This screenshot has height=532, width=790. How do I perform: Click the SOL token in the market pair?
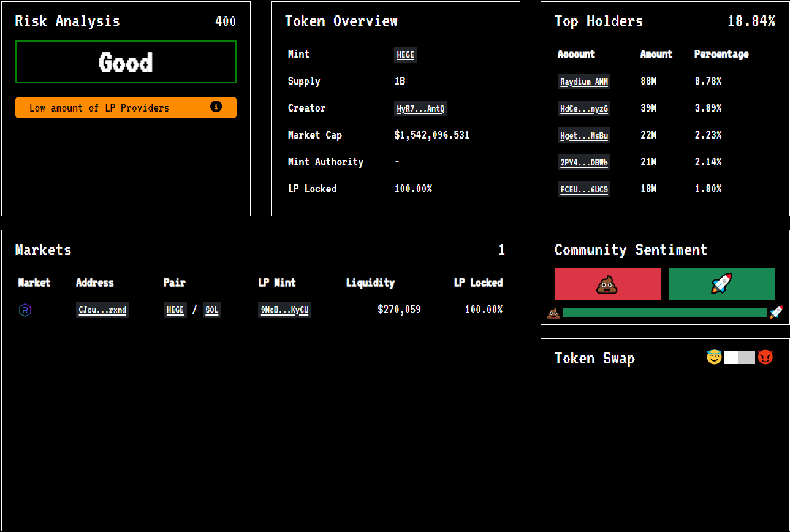(211, 310)
